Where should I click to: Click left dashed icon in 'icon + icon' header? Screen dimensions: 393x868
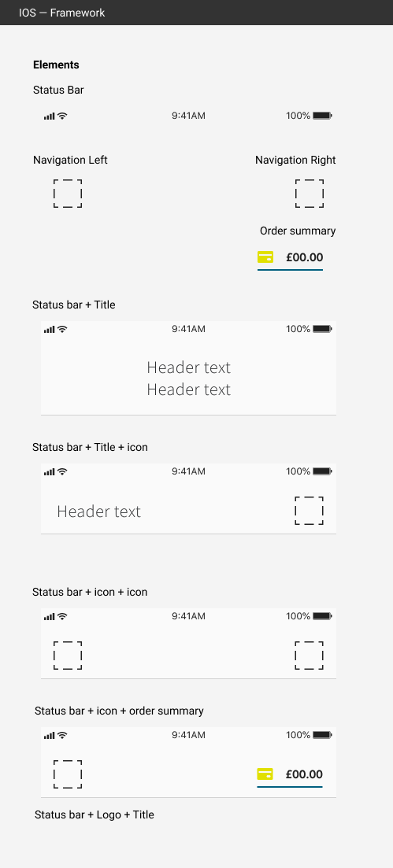pos(68,656)
